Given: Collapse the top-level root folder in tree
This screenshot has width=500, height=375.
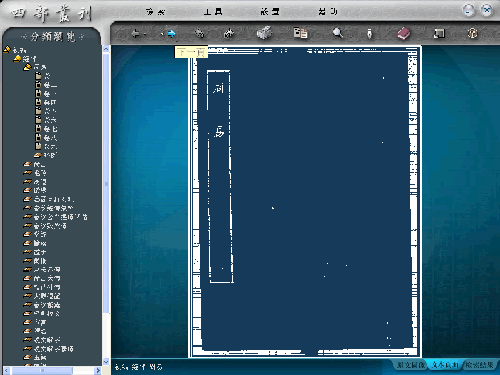Looking at the screenshot, I should [x=7, y=50].
